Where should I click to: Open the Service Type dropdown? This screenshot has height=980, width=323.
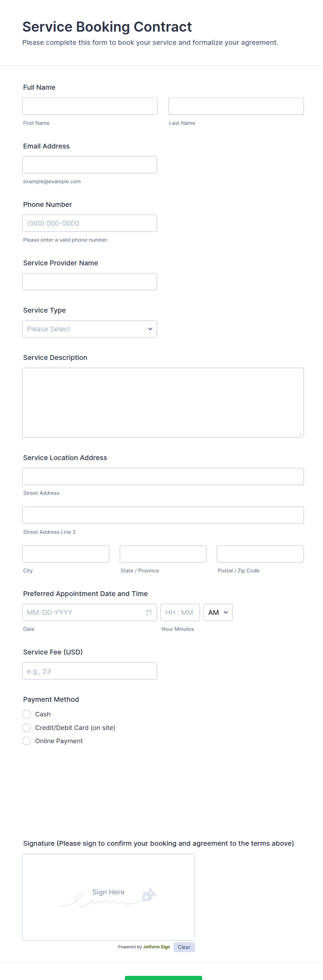coord(90,329)
